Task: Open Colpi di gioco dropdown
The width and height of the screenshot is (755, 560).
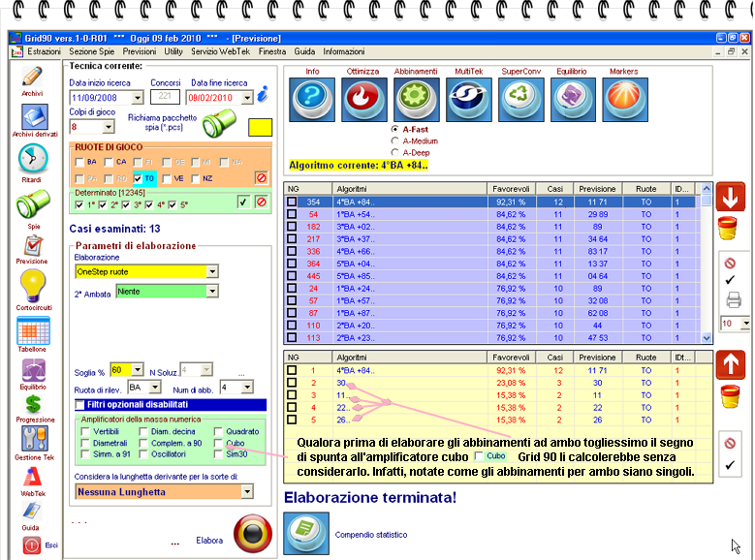Action: 109,127
